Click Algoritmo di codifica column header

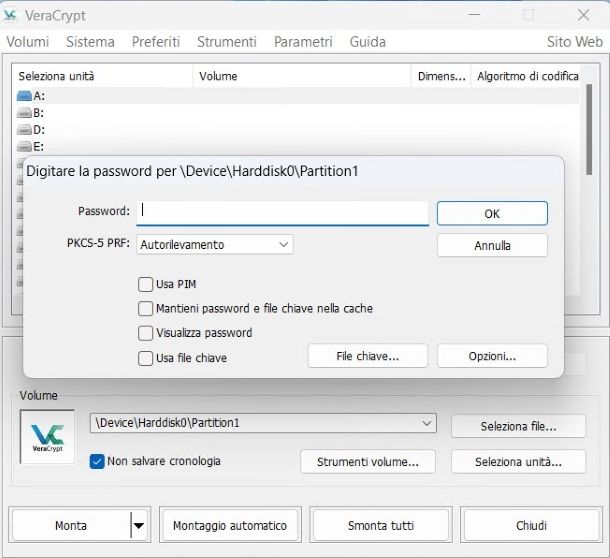tap(525, 76)
